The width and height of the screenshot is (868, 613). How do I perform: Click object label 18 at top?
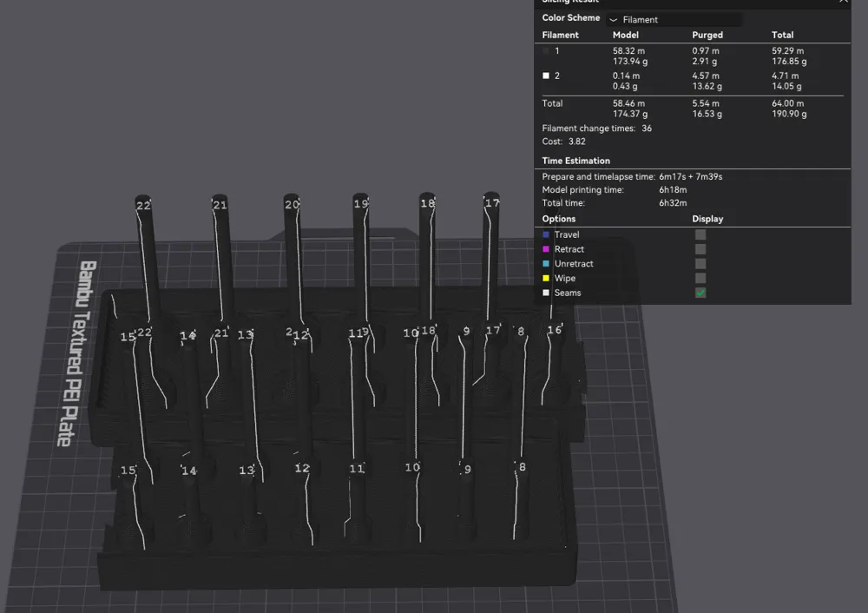click(x=427, y=203)
